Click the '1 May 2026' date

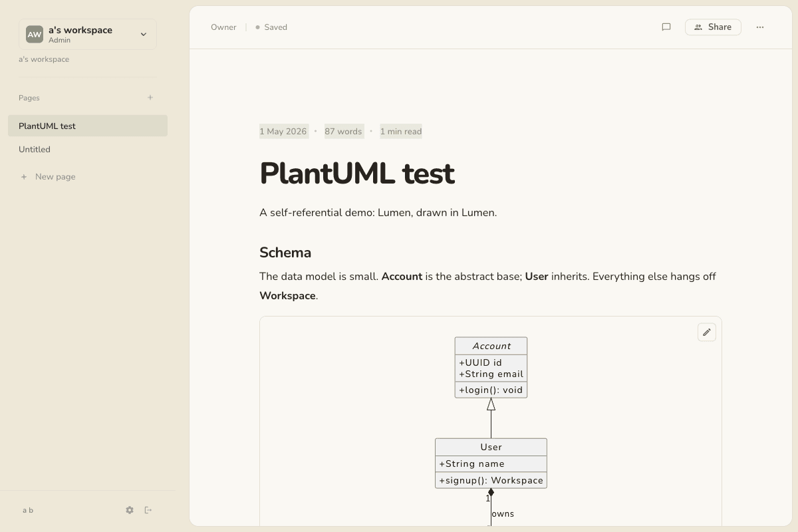click(x=283, y=132)
